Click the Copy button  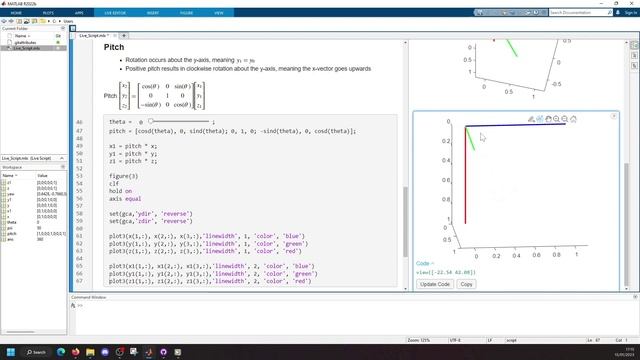click(466, 284)
